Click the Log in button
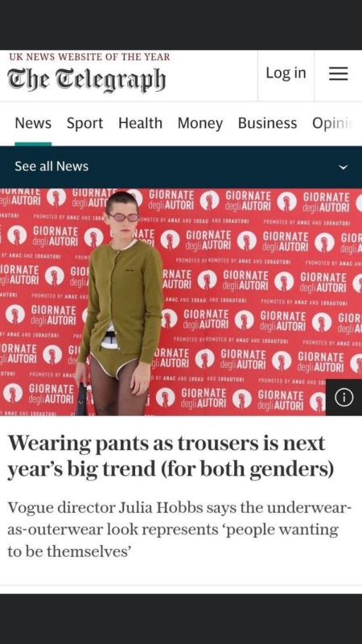362x644 pixels. tap(286, 73)
